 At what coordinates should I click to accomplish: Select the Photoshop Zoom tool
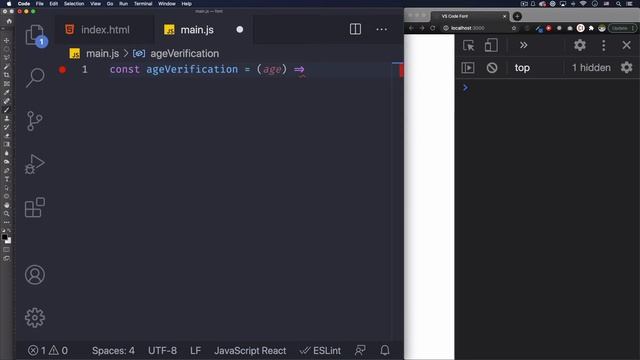click(x=7, y=213)
